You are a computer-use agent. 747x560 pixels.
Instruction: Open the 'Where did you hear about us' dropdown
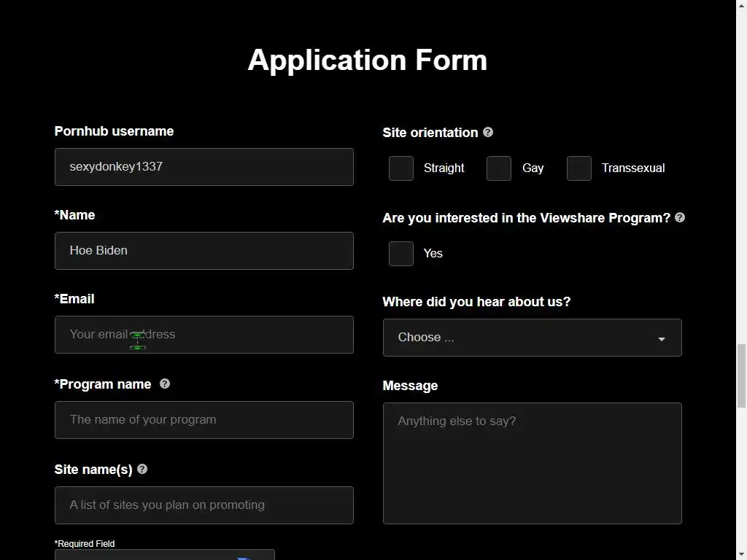[x=532, y=338]
